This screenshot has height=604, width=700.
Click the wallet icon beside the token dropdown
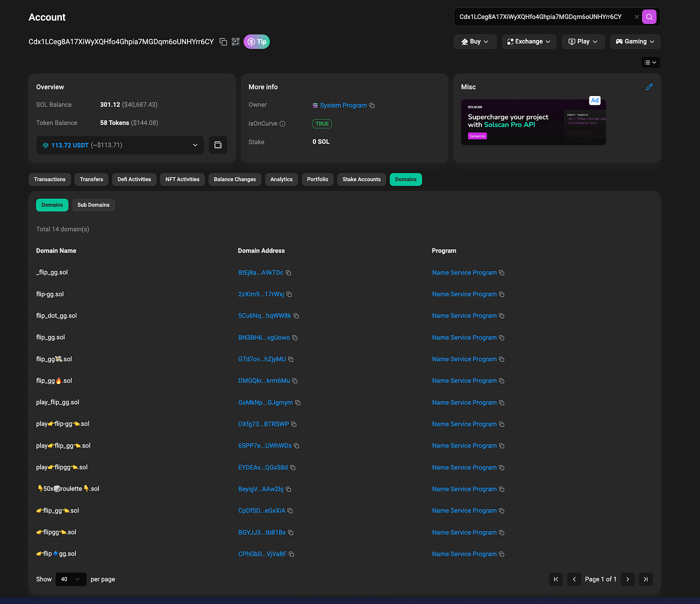218,145
